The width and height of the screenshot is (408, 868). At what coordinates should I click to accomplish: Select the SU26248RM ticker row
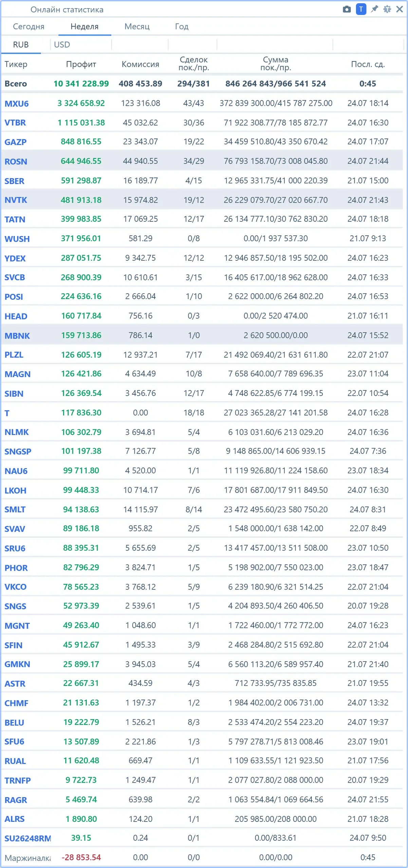point(202,838)
